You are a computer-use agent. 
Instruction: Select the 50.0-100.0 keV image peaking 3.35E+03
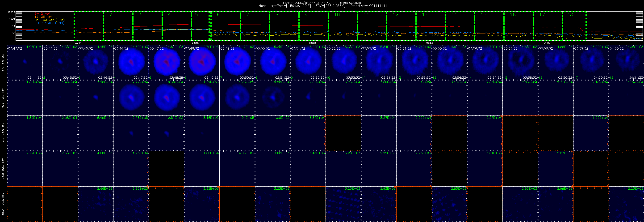(131, 204)
